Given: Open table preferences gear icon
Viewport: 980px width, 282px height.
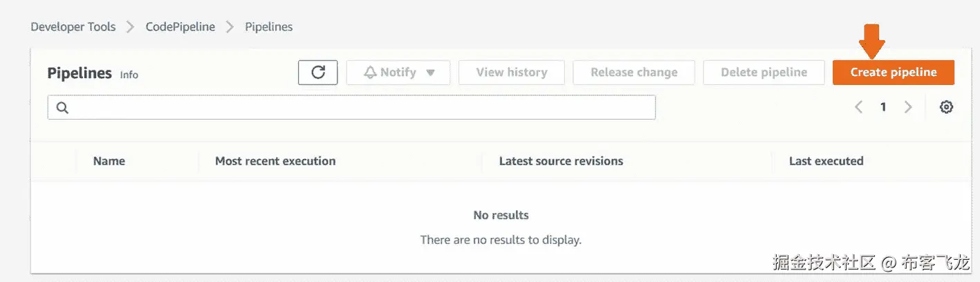Looking at the screenshot, I should 946,107.
